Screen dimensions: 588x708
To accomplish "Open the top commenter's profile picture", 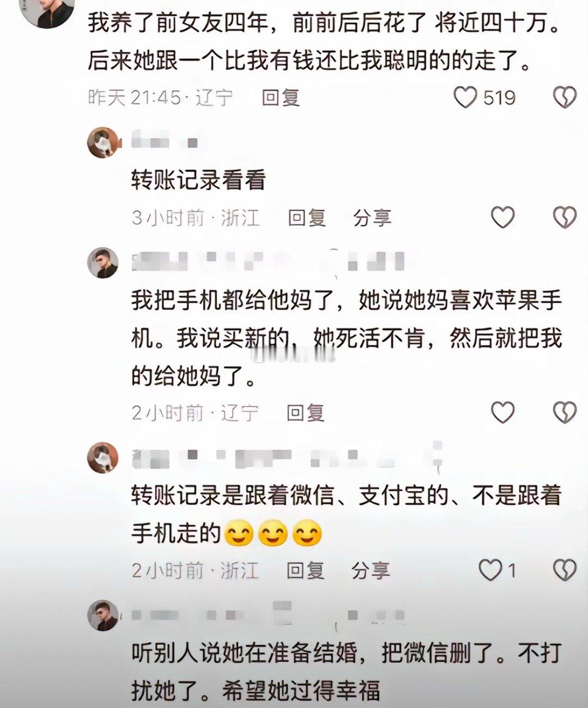I will pyautogui.click(x=48, y=11).
